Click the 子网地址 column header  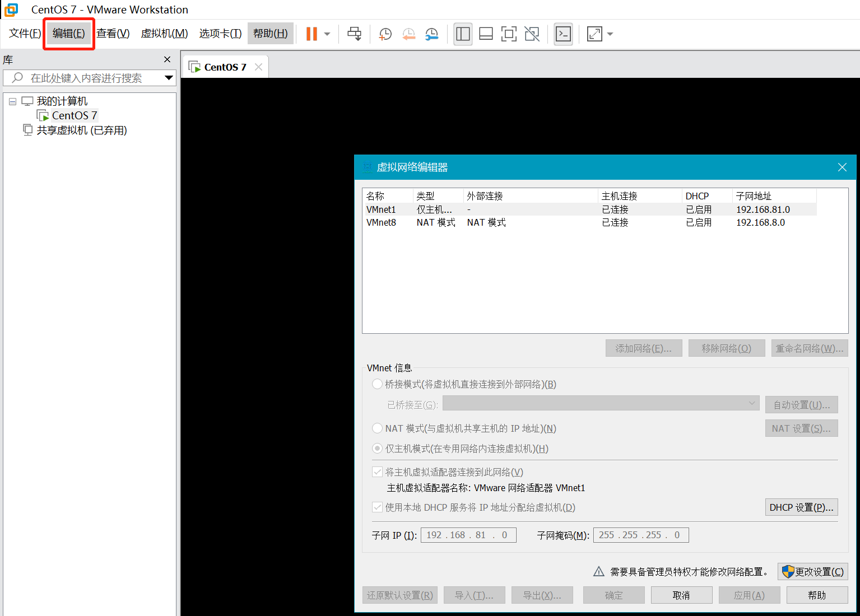pos(774,196)
